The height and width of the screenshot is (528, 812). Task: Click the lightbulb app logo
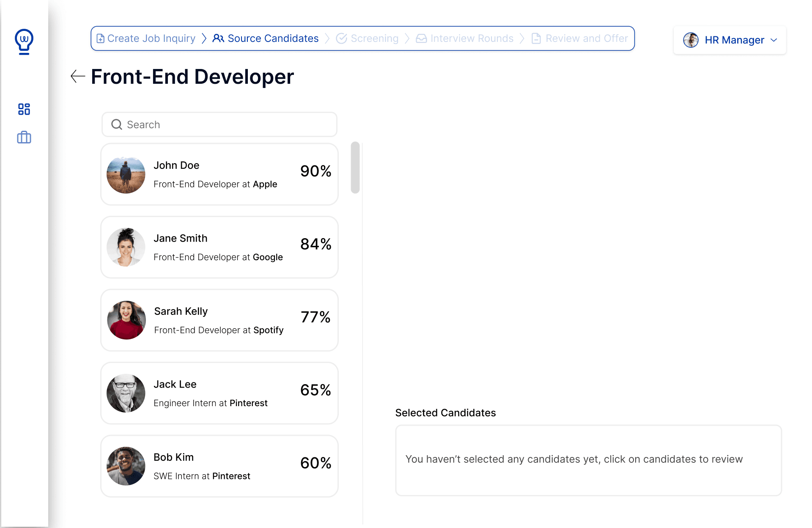tap(24, 41)
